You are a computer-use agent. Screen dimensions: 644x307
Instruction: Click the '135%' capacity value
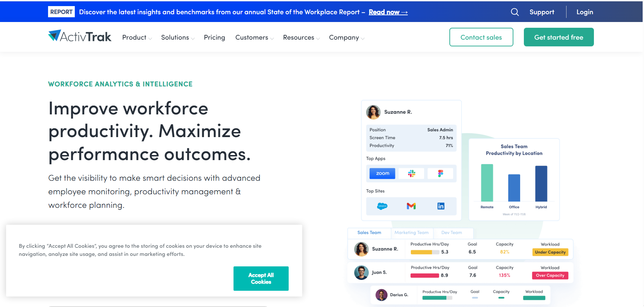pos(504,276)
